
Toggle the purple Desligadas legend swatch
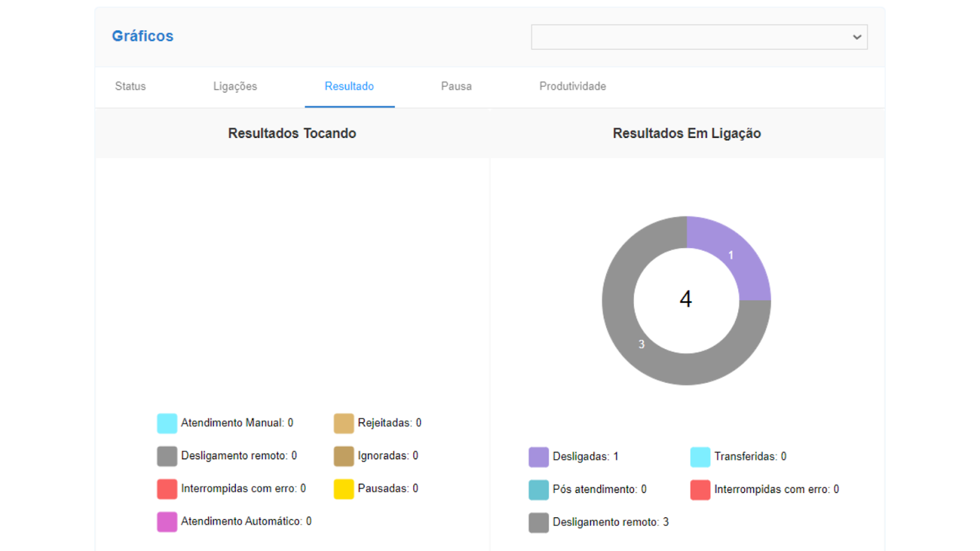tap(538, 457)
